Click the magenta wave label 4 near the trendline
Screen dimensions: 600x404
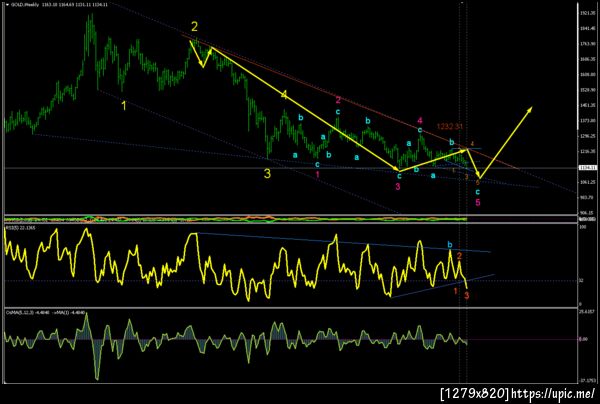point(420,121)
